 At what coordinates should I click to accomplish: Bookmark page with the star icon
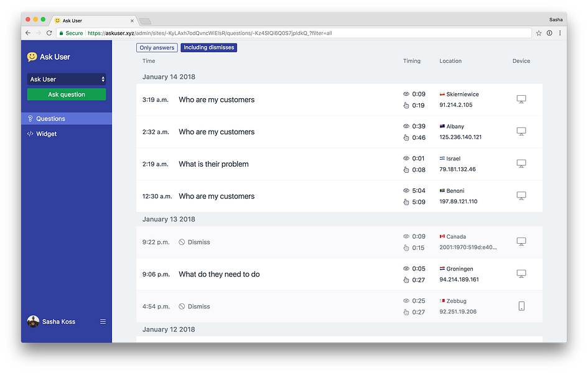538,33
